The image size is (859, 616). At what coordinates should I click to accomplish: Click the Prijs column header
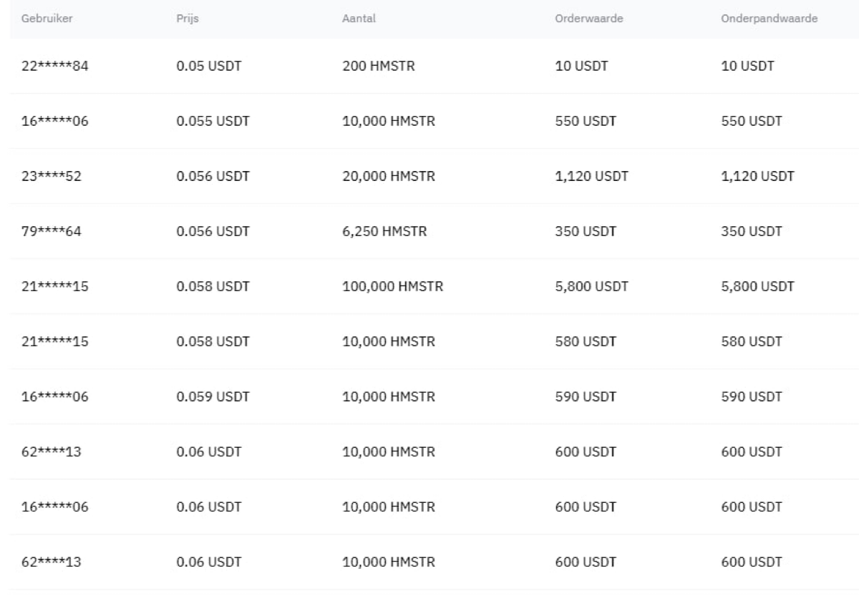(188, 19)
